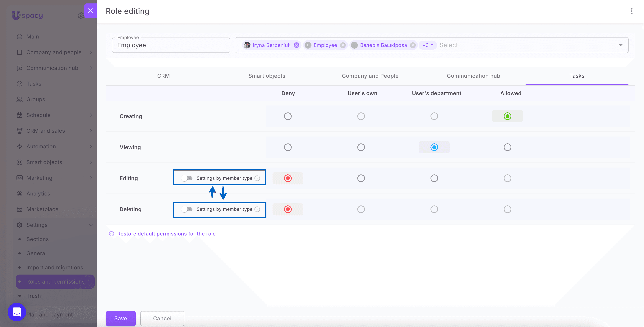Click the info icon beside Deleting settings
The width and height of the screenshot is (644, 327).
(257, 209)
